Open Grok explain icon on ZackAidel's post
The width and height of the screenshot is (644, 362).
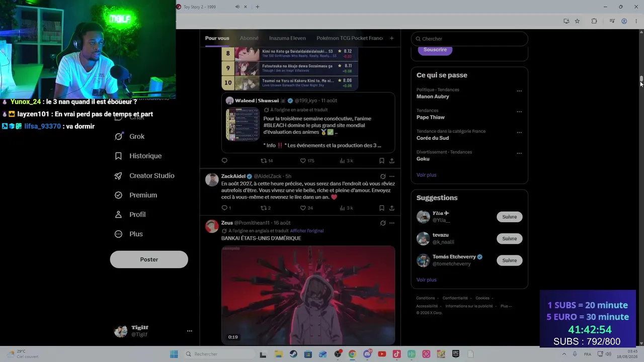pos(383,176)
